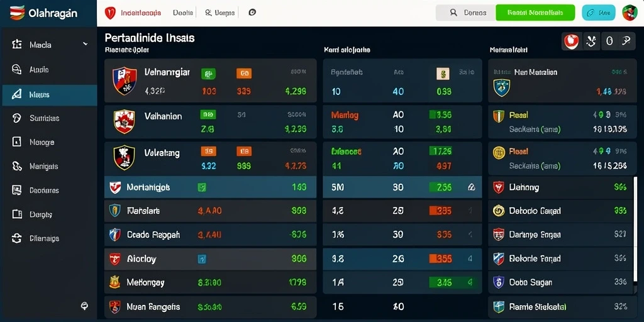
Task: Click the red shield icon in top bar
Action: pyautogui.click(x=110, y=13)
